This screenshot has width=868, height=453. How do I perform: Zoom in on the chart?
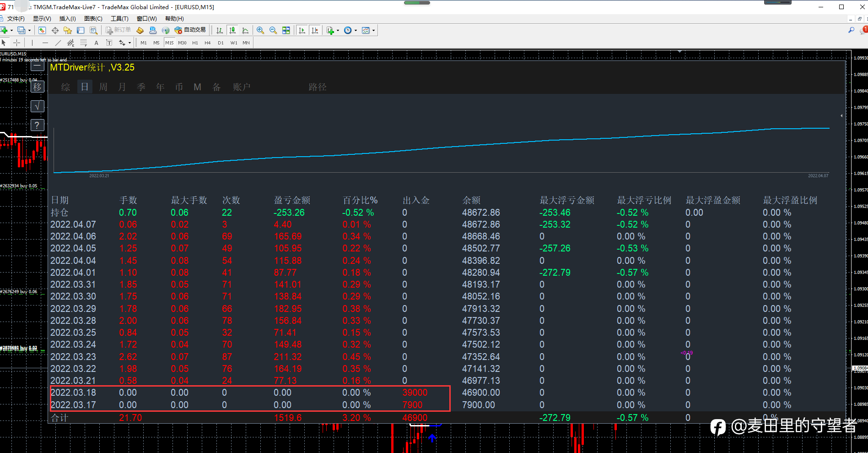(260, 30)
